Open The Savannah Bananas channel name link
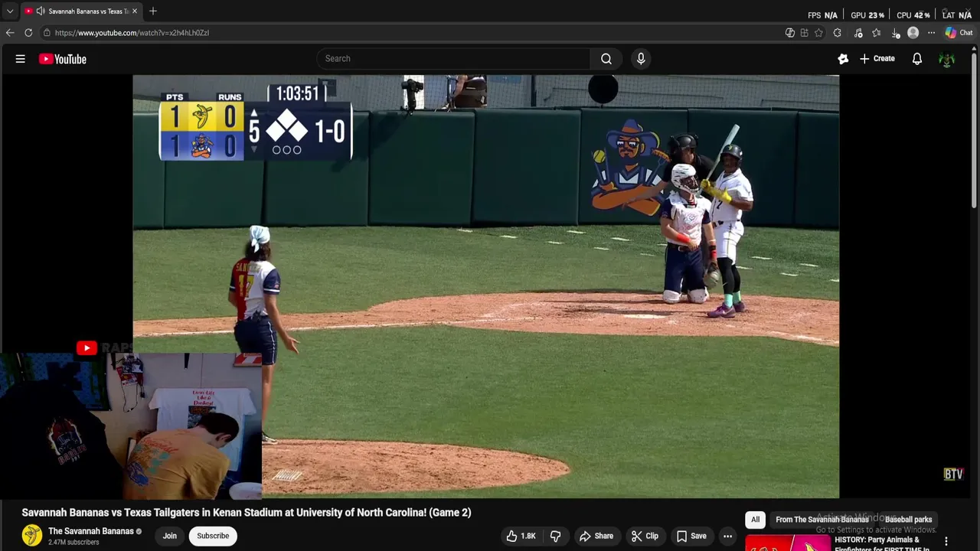Image resolution: width=980 pixels, height=551 pixels. coord(91,531)
